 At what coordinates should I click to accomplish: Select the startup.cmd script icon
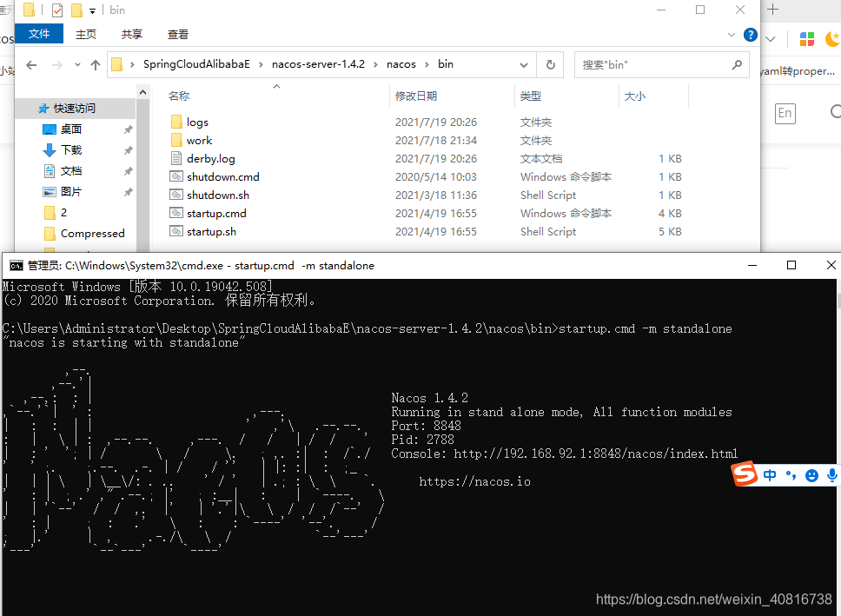point(176,213)
